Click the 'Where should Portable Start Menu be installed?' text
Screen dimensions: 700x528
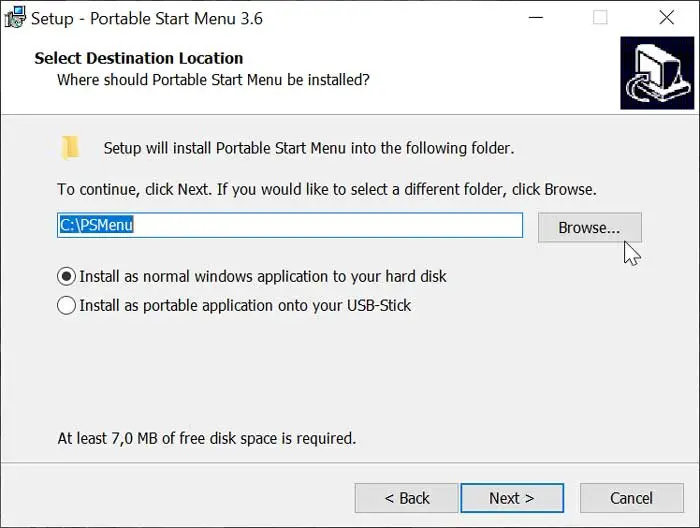pyautogui.click(x=213, y=79)
